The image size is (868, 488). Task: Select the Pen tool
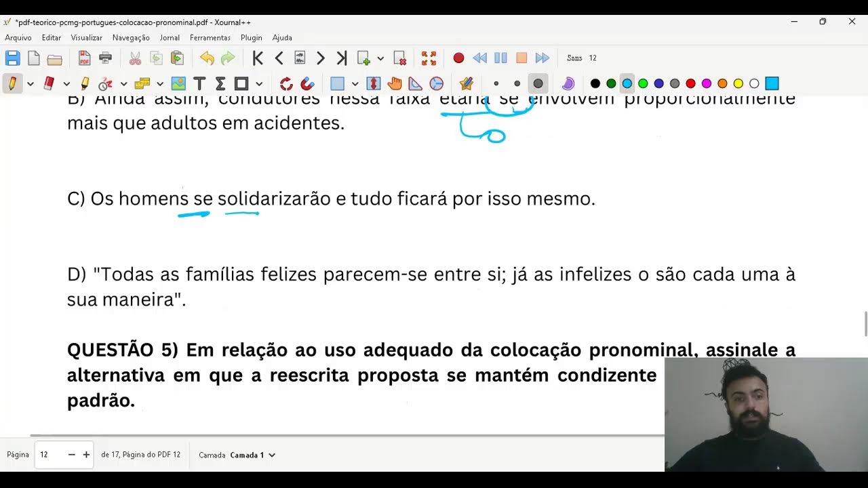(12, 83)
